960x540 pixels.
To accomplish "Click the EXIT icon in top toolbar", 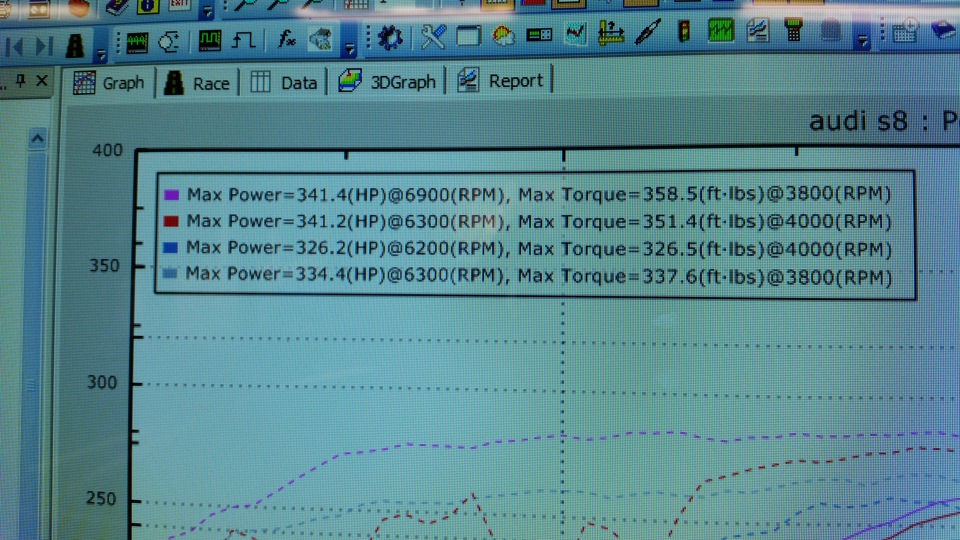I will 179,6.
